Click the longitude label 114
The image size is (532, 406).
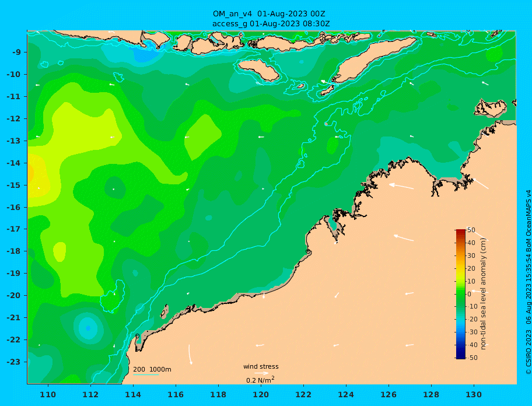pyautogui.click(x=133, y=394)
